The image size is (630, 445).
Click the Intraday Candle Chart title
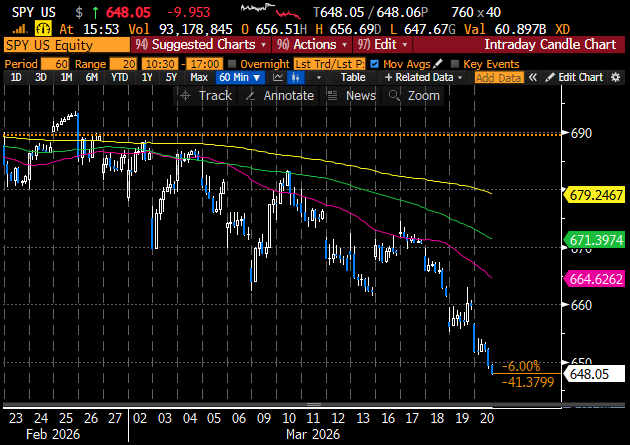pyautogui.click(x=550, y=45)
